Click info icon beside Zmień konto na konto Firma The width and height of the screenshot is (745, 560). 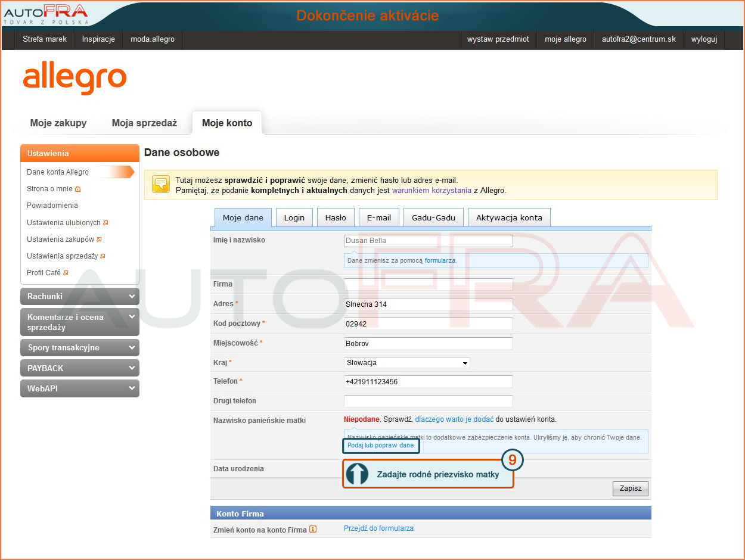313,529
